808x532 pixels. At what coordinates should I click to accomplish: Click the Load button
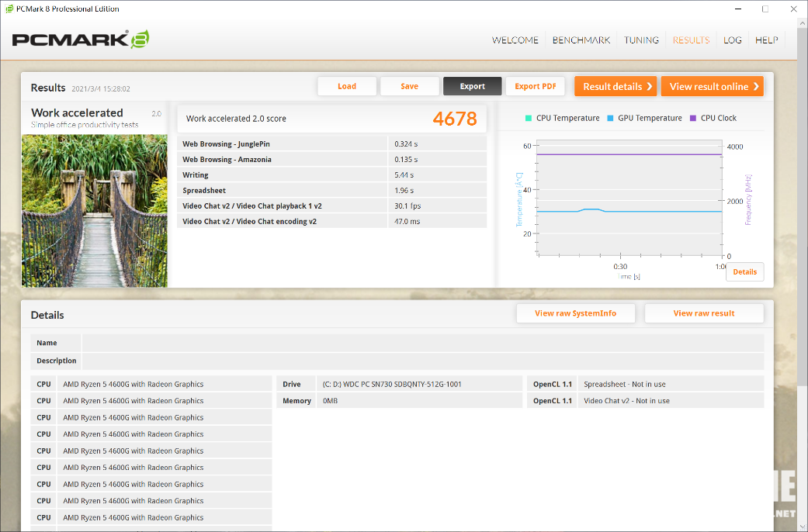coord(347,86)
